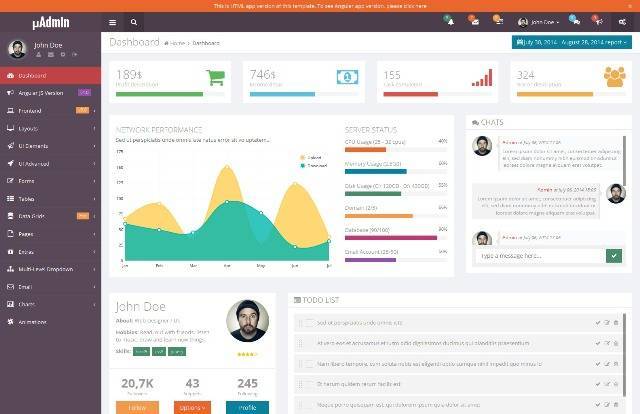Click the red signal bars icon on 155 card

pos(482,78)
